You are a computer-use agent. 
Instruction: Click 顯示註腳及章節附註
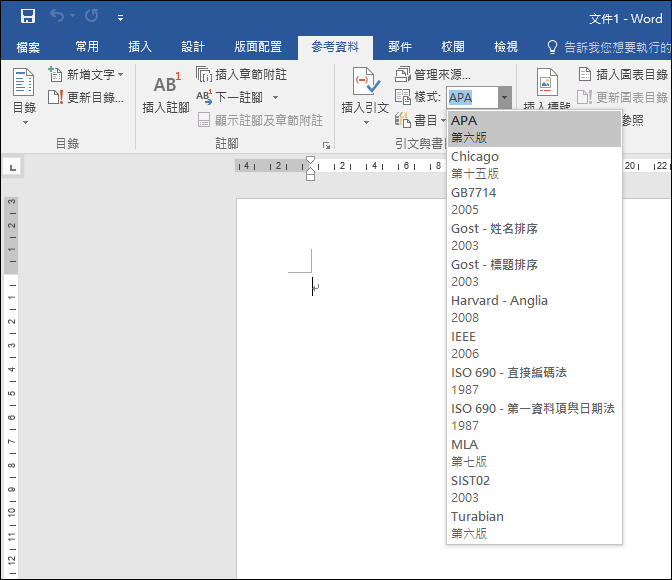click(x=260, y=120)
